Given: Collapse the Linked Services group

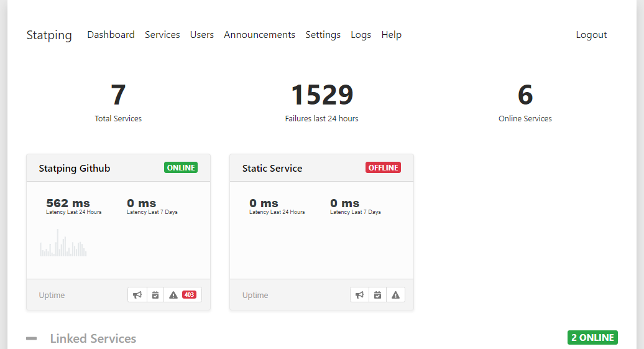Looking at the screenshot, I should click(31, 338).
